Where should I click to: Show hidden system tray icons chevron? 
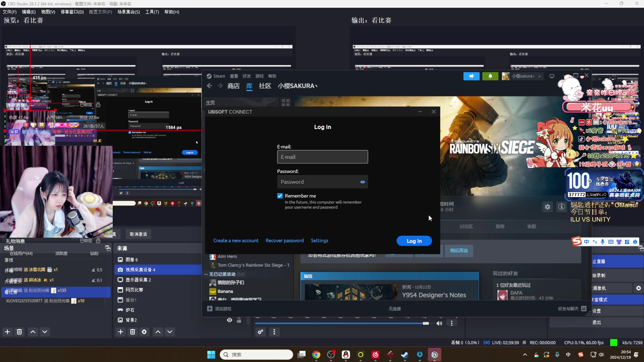pos(525,355)
